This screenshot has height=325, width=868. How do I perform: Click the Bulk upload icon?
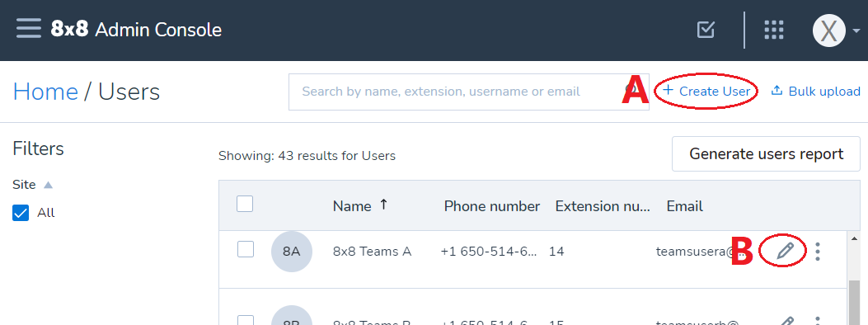coord(777,91)
